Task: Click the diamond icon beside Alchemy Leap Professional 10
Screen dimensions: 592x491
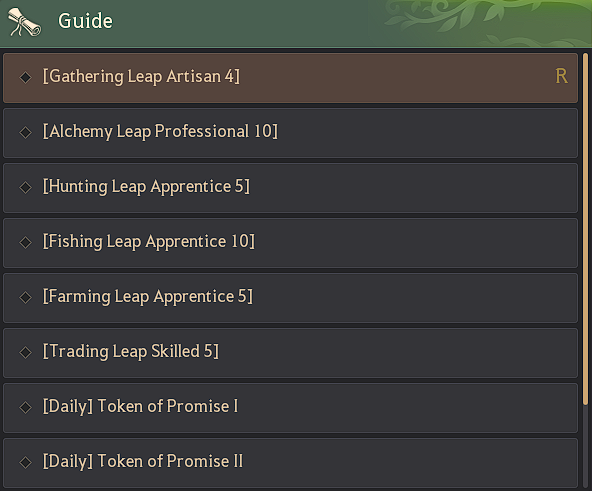Action: click(x=26, y=133)
